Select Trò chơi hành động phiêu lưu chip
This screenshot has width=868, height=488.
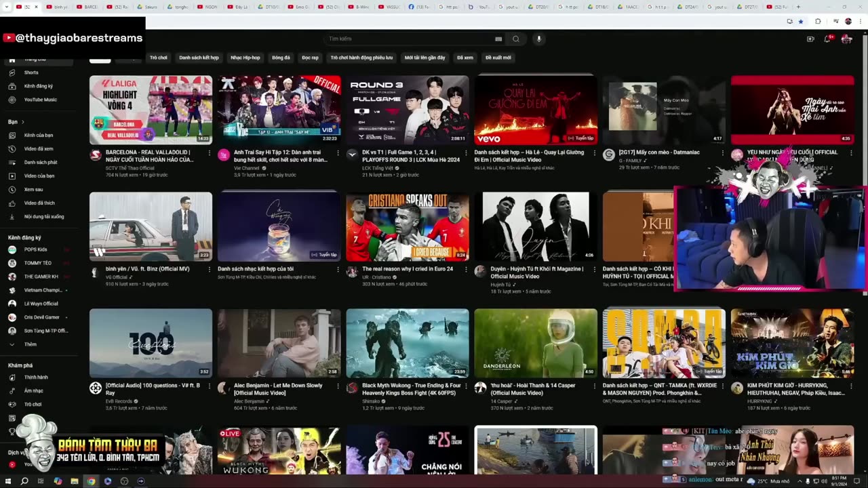click(361, 58)
